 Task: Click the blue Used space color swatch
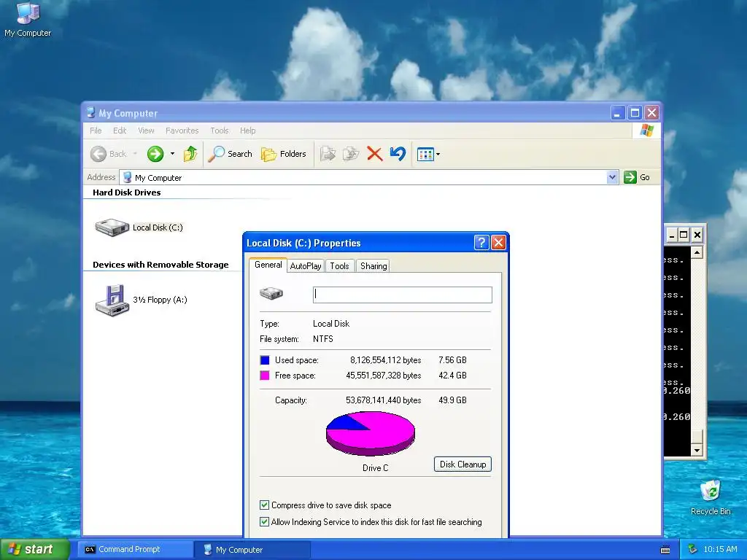coord(265,360)
